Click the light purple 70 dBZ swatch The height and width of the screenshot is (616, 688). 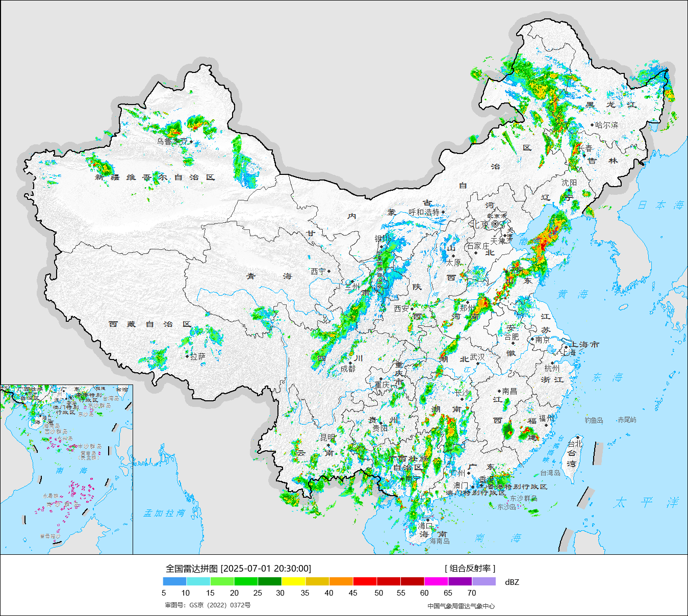click(483, 581)
